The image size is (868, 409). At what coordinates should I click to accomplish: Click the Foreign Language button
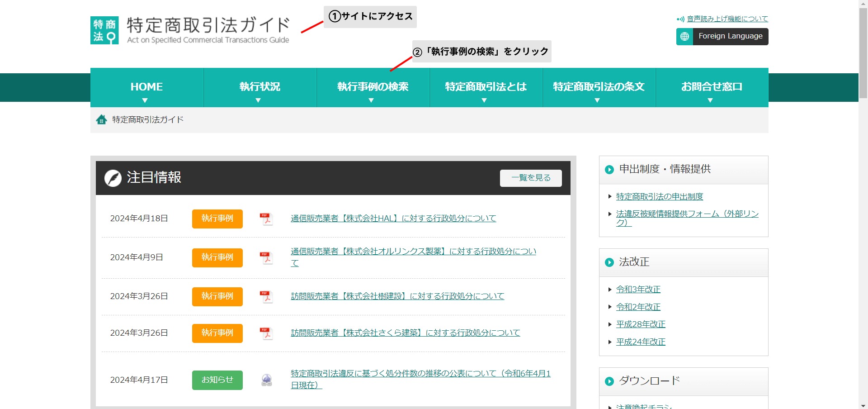tap(722, 37)
